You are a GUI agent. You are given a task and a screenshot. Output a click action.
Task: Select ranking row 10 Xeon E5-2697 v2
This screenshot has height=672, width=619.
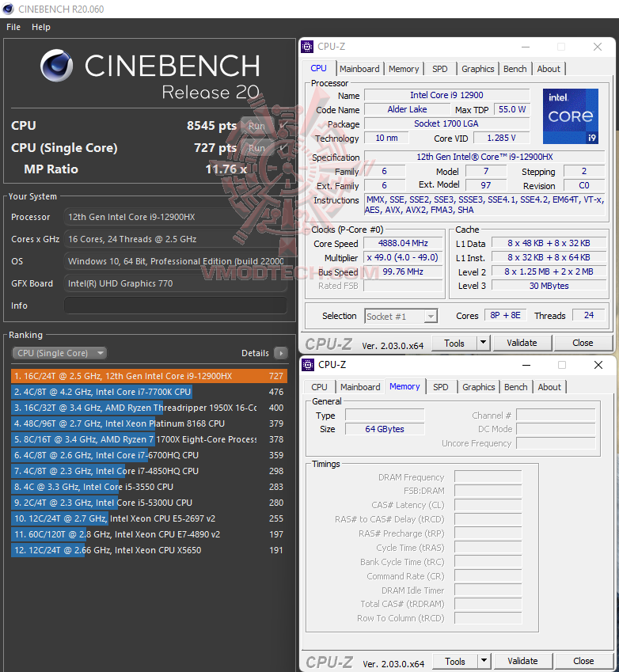pyautogui.click(x=149, y=518)
